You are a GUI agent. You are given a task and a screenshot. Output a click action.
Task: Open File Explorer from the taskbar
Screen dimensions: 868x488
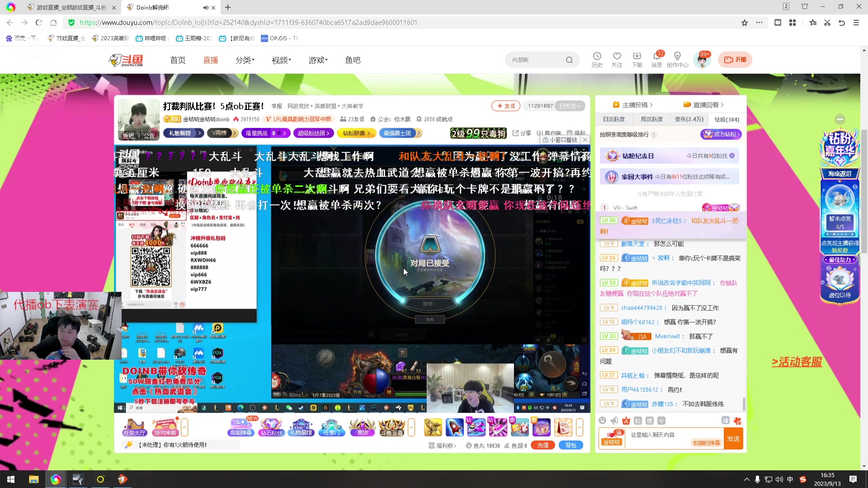33,479
